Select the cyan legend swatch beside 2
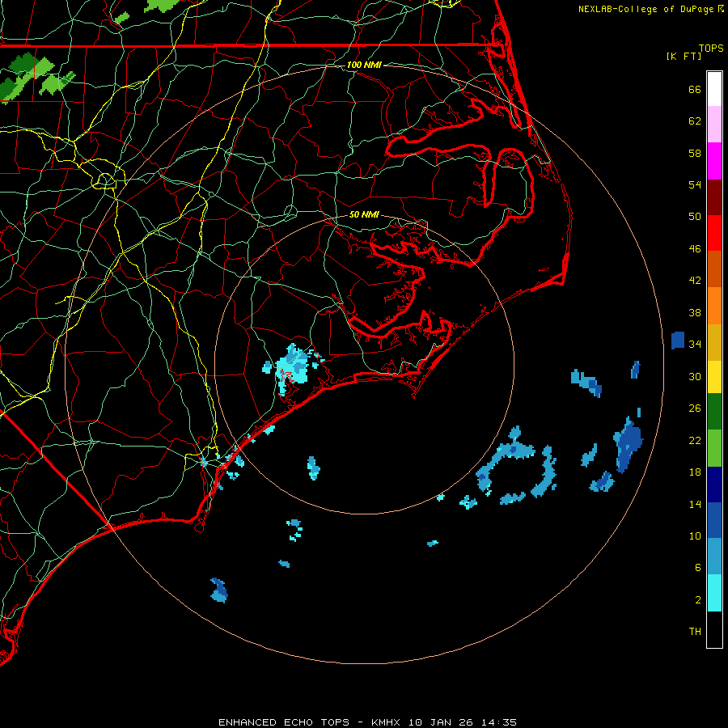The image size is (728, 728). click(x=714, y=593)
